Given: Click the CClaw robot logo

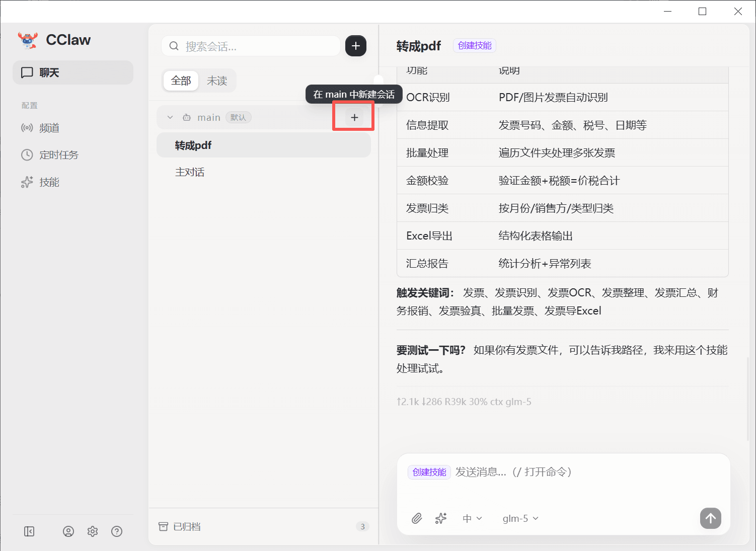Looking at the screenshot, I should (x=28, y=40).
